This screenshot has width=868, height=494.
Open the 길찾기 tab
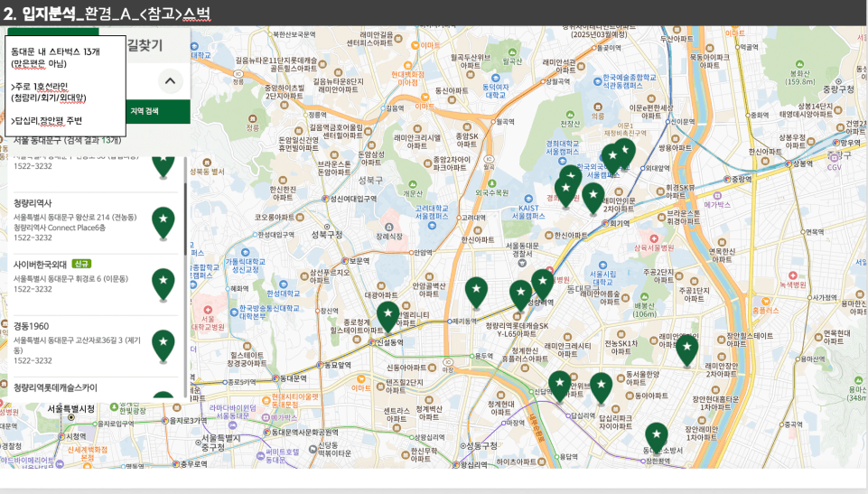point(145,45)
